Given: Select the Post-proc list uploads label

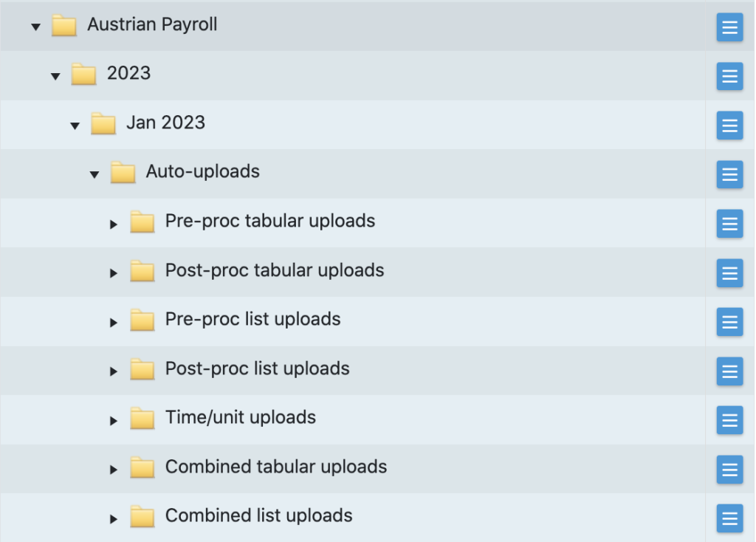Looking at the screenshot, I should click(257, 368).
